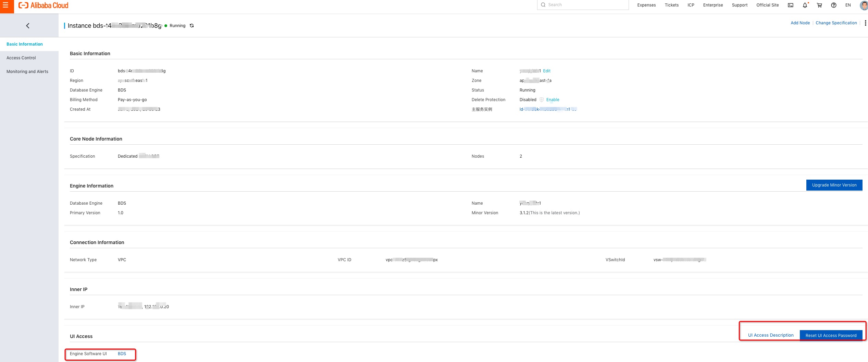868x362 pixels.
Task: Collapse the sidebar using the back chevron
Action: click(28, 25)
